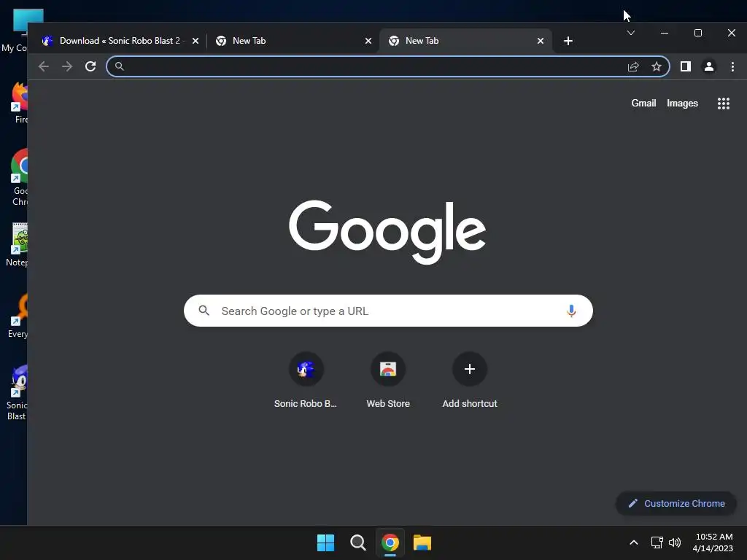Start voice search with the microphone

pos(571,311)
